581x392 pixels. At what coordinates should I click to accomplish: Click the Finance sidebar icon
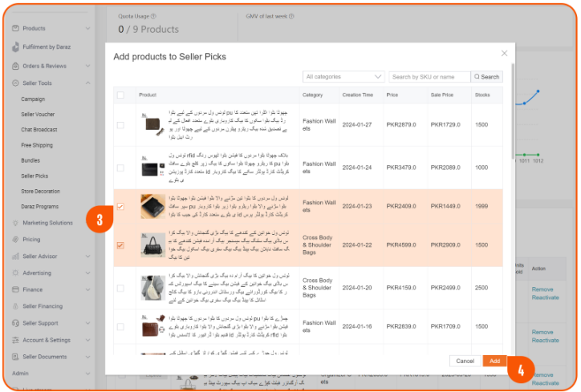15,289
